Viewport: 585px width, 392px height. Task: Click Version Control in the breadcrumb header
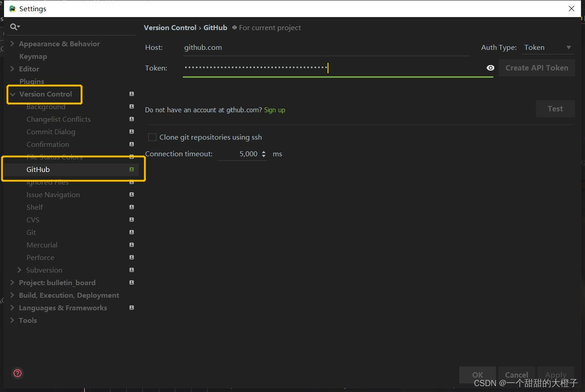(x=170, y=27)
